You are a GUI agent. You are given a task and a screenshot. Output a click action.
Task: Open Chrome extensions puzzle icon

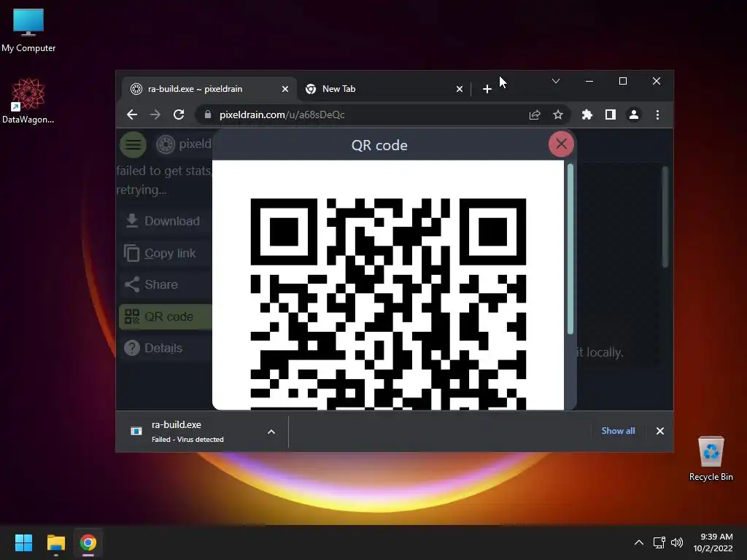click(x=587, y=114)
